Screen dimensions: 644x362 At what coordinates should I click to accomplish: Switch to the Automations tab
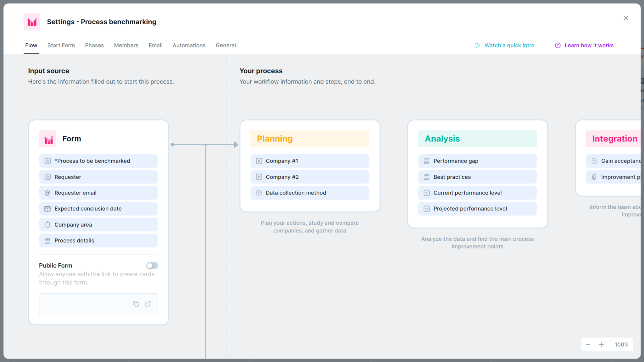click(x=189, y=45)
